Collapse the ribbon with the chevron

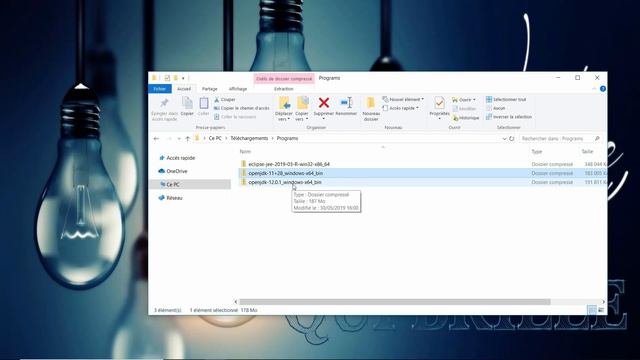click(594, 89)
